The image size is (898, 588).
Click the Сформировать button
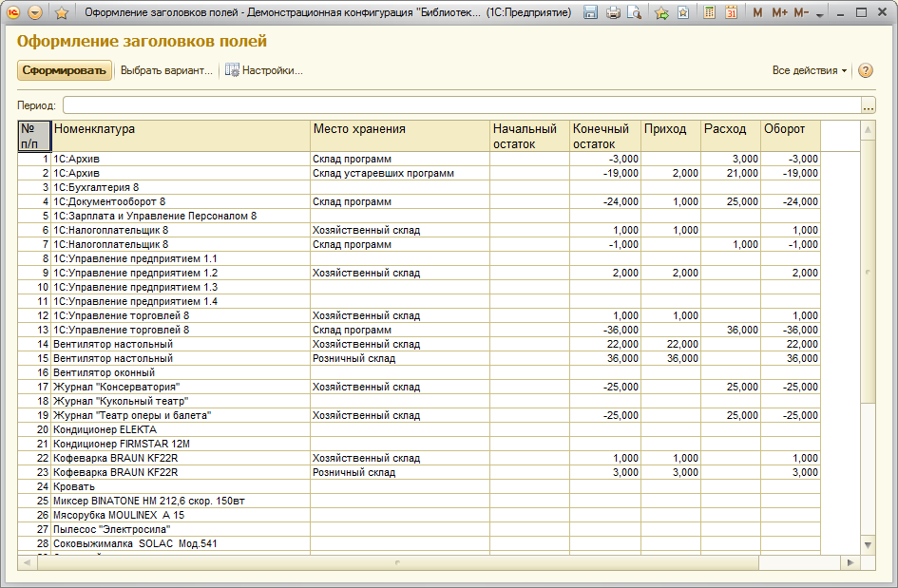tap(65, 70)
